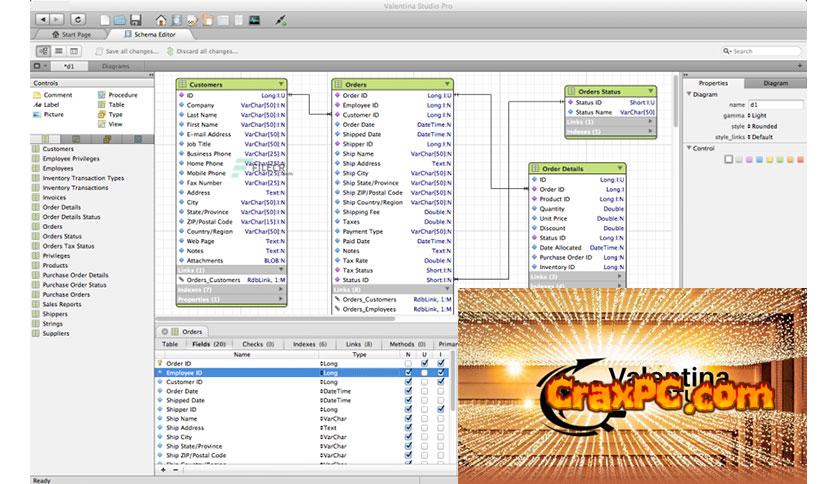
Task: Click the refresh button in the top toolbar
Action: 78,18
